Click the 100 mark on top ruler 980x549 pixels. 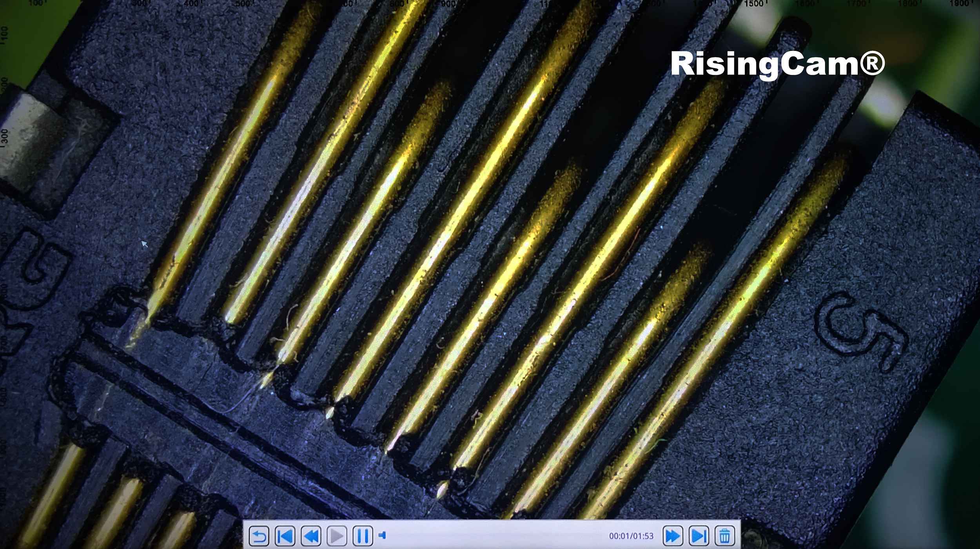pyautogui.click(x=36, y=3)
